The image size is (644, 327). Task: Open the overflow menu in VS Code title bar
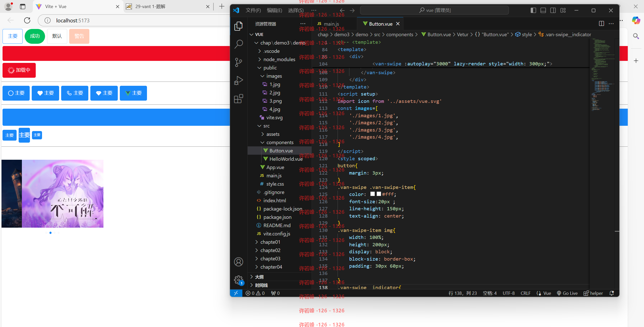314,10
